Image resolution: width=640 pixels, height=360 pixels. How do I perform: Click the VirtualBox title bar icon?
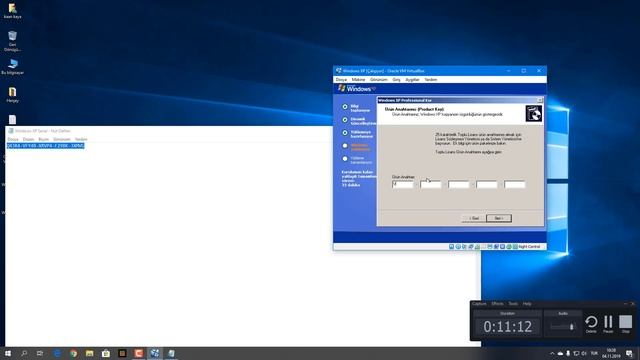tap(338, 71)
